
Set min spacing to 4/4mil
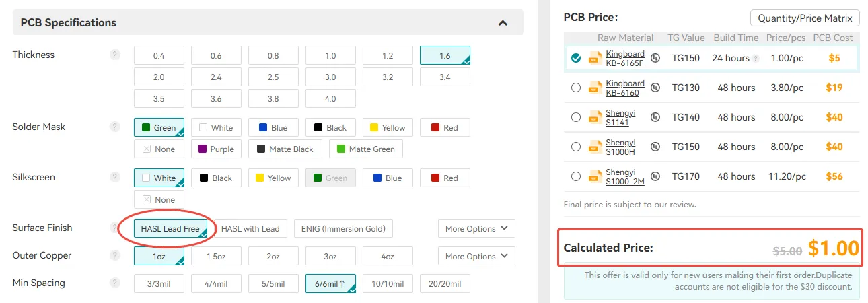[x=216, y=283]
